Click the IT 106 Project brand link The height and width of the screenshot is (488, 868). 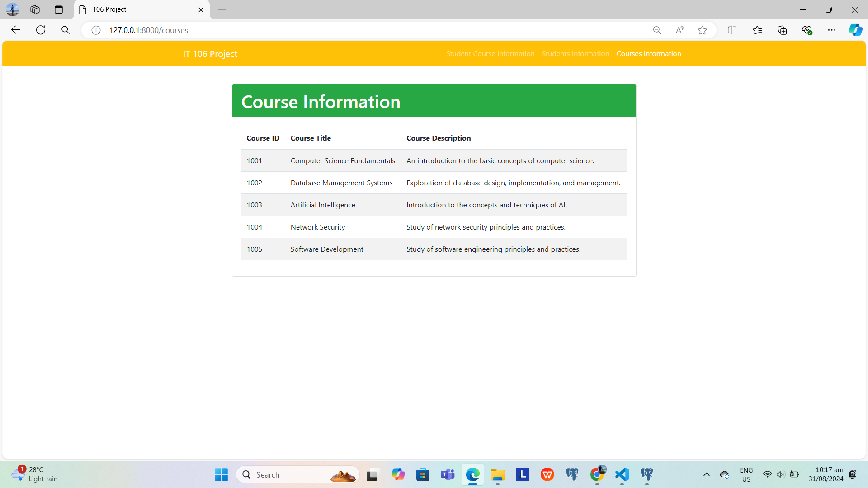pos(210,54)
